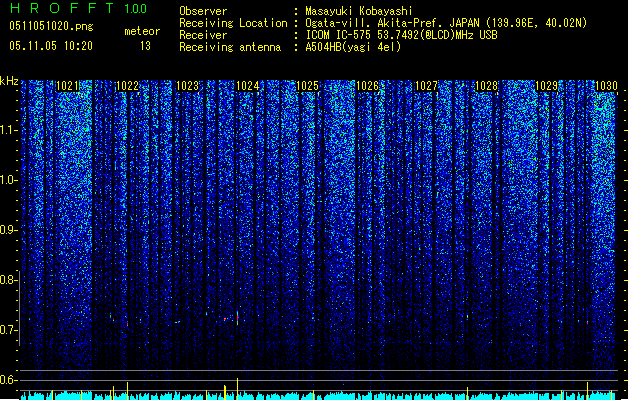
Task: Click the 1026 time marker
Action: point(367,86)
